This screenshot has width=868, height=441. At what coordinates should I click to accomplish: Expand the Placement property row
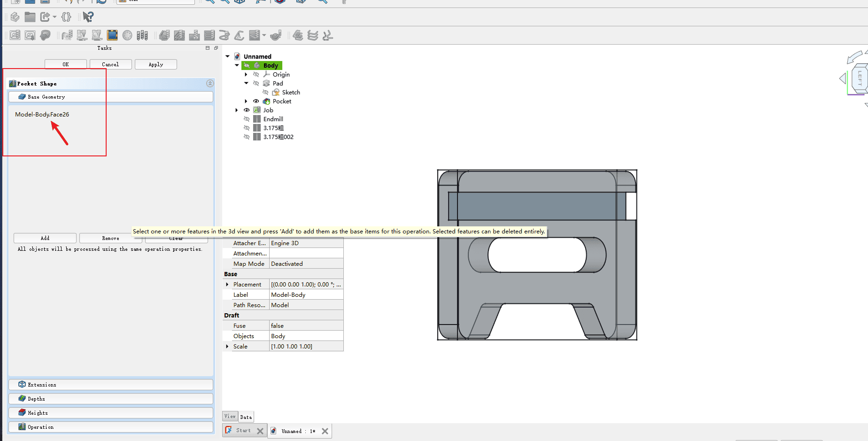click(227, 285)
